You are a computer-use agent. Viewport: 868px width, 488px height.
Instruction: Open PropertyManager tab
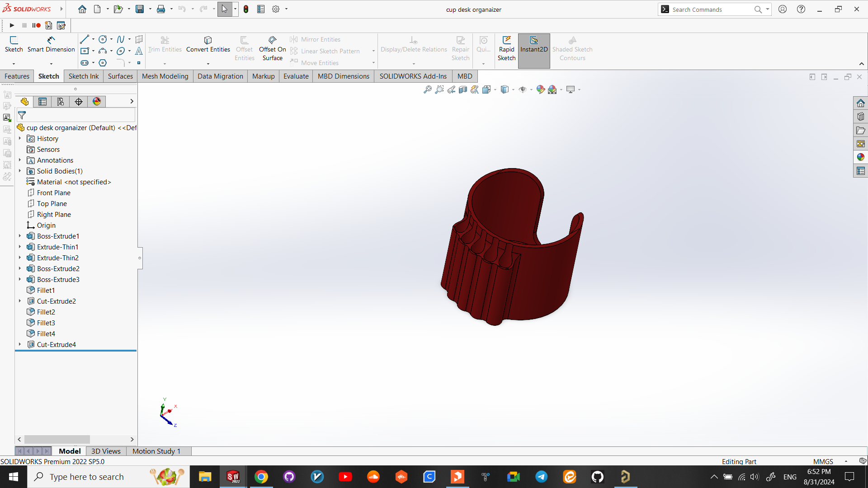[x=42, y=102]
